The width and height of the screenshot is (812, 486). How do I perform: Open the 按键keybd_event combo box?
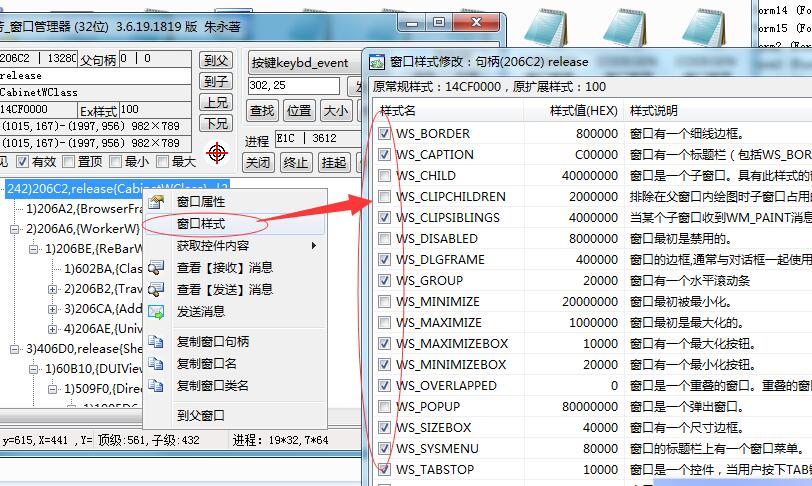point(305,63)
